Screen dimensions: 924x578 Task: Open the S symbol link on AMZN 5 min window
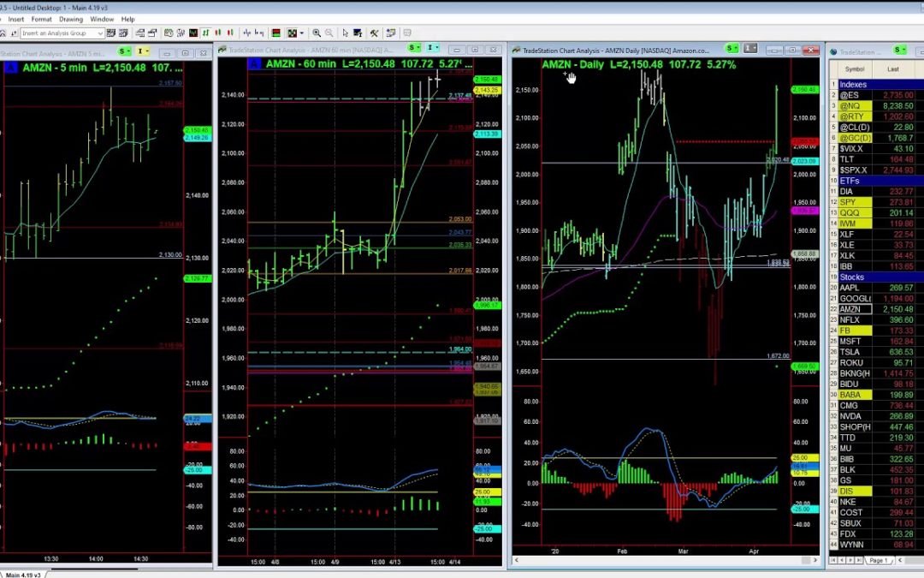[x=124, y=52]
